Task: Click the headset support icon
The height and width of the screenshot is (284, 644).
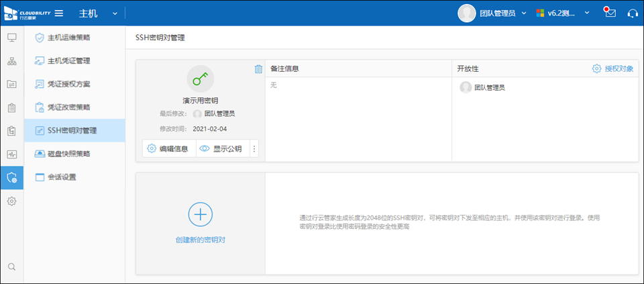Action: point(632,13)
